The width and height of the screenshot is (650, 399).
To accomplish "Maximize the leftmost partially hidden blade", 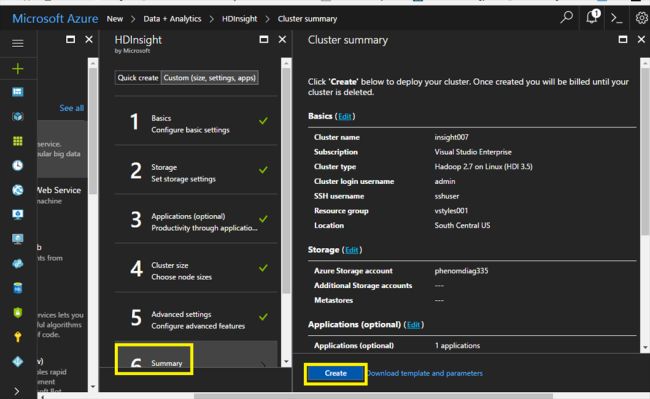I will (x=70, y=39).
